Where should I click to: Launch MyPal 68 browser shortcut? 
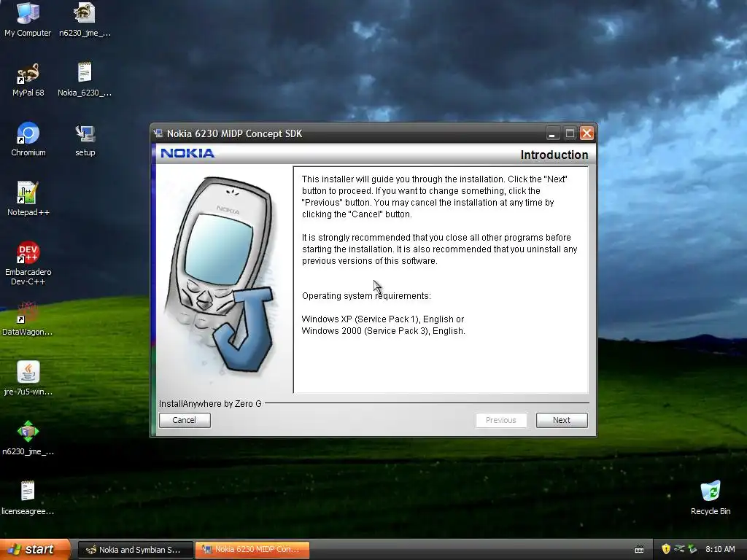pyautogui.click(x=28, y=79)
